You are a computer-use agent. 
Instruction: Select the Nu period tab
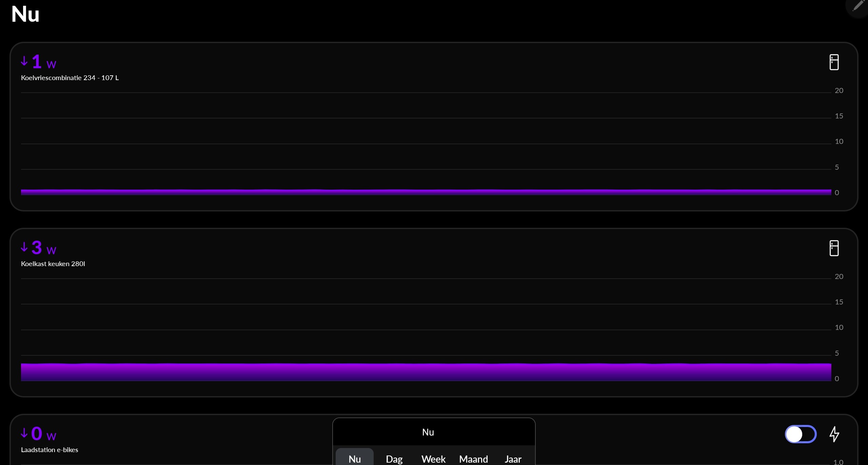click(x=355, y=459)
